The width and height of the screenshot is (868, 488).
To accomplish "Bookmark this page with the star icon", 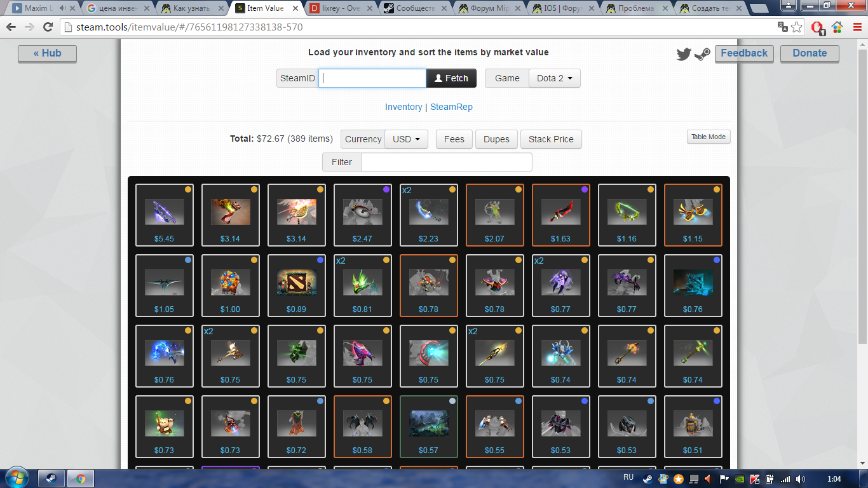I will point(797,27).
